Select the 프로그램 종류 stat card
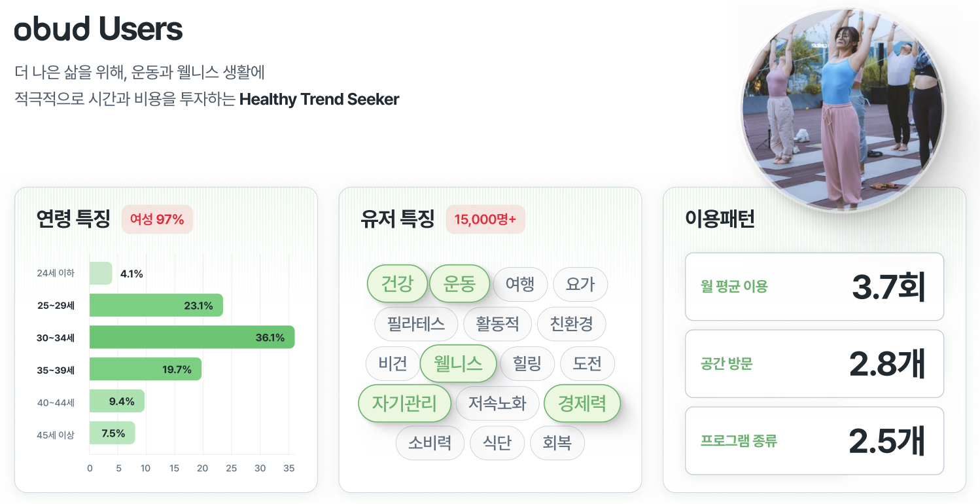 click(814, 441)
